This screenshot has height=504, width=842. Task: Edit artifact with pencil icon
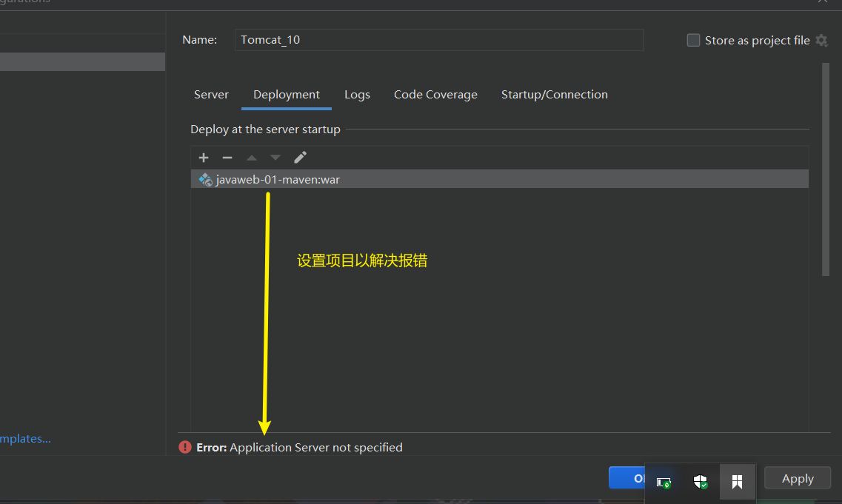[300, 157]
